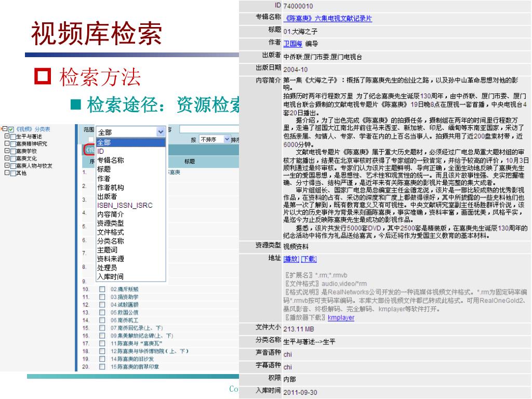Tick the checkbox for 12.陈嘉庚与华侨博物院
Image resolution: width=532 pixels, height=399 pixels.
click(x=102, y=351)
